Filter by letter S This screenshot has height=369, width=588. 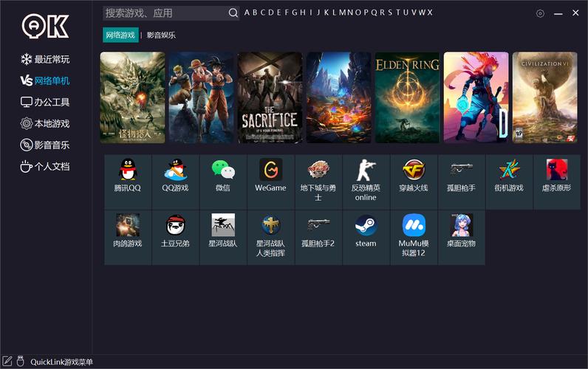click(x=390, y=13)
